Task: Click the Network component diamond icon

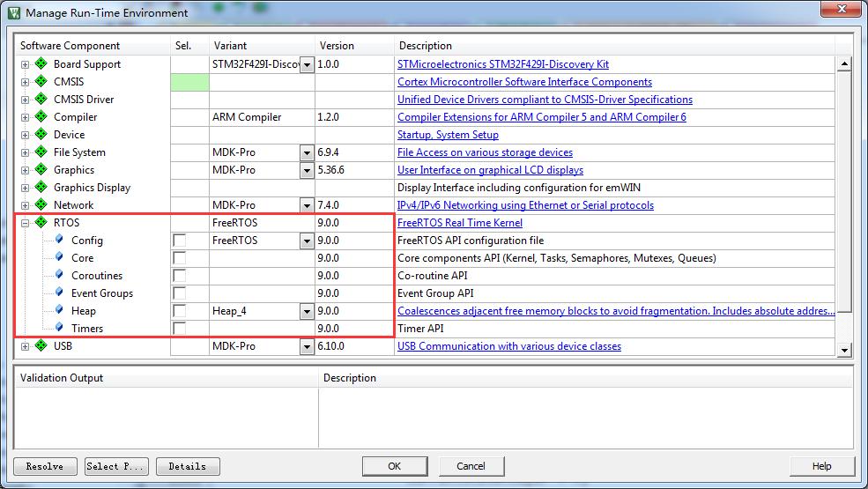Action: 41,205
